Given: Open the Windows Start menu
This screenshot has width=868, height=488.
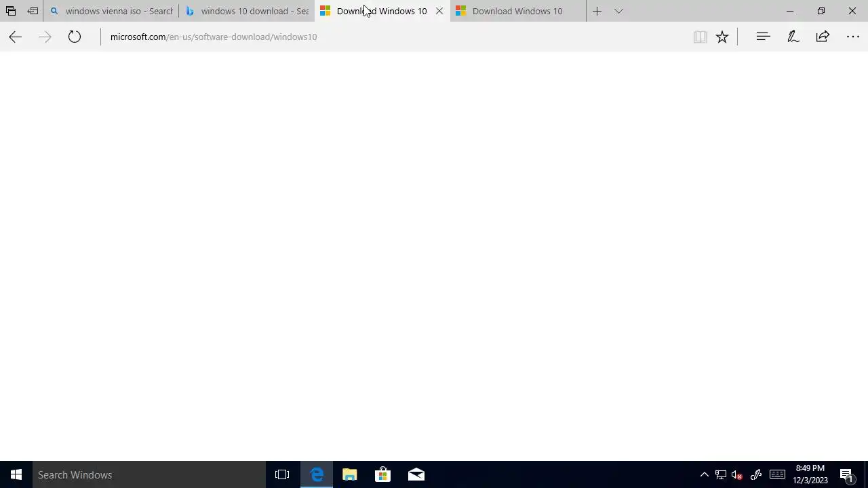Looking at the screenshot, I should pyautogui.click(x=16, y=474).
